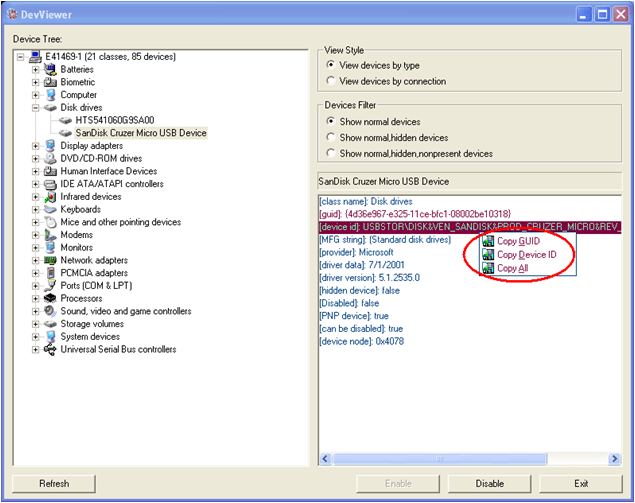Collapse the Disk drives node

[35, 108]
